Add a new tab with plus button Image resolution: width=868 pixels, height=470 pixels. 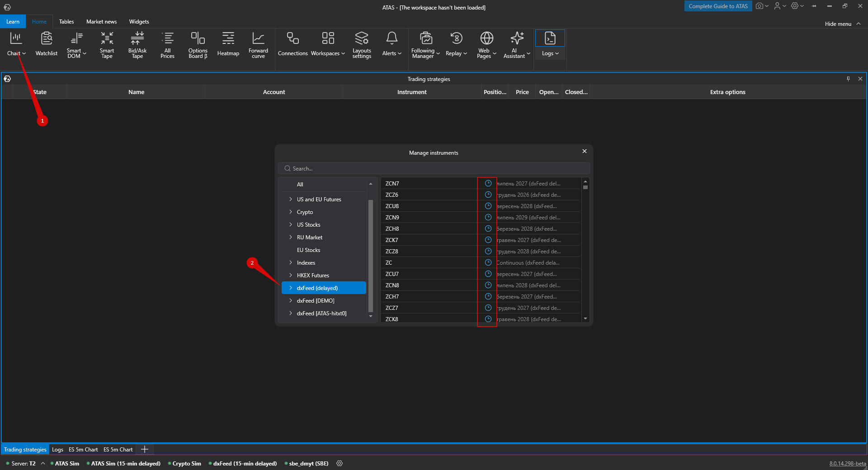[145, 449]
